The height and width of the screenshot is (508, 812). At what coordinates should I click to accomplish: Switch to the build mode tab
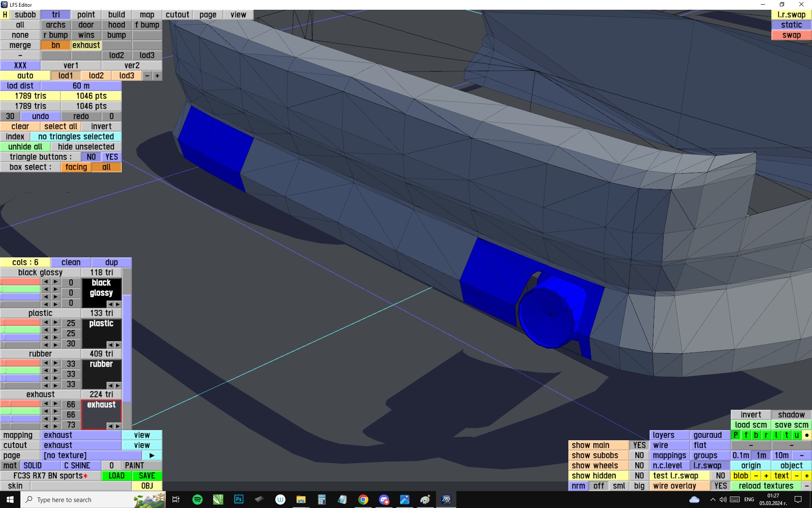click(x=116, y=15)
